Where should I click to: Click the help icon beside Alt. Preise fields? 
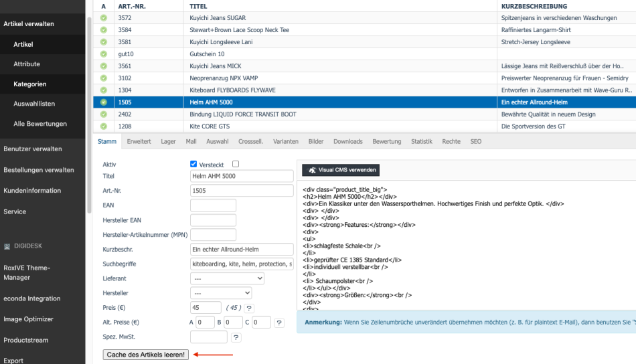[x=280, y=323]
